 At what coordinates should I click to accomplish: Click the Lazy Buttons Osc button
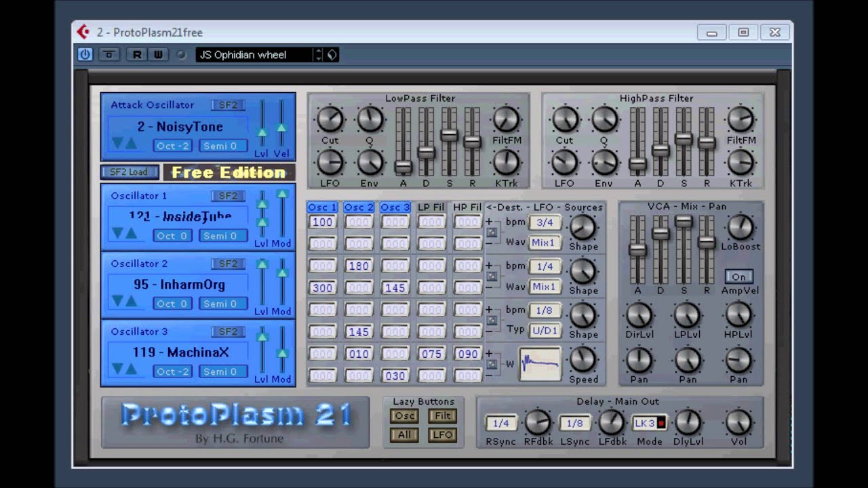click(x=404, y=416)
